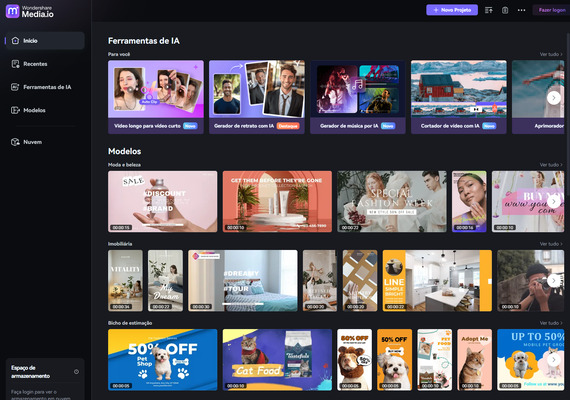
Task: Select the Adopt Me cat template
Action: (x=474, y=360)
